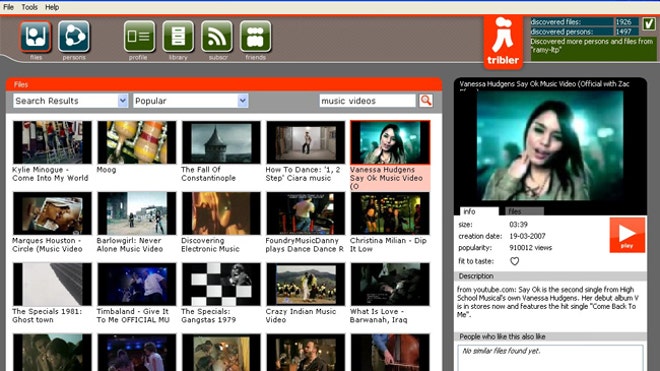Select Discovering Electronic Music thumbnail

[x=221, y=214]
